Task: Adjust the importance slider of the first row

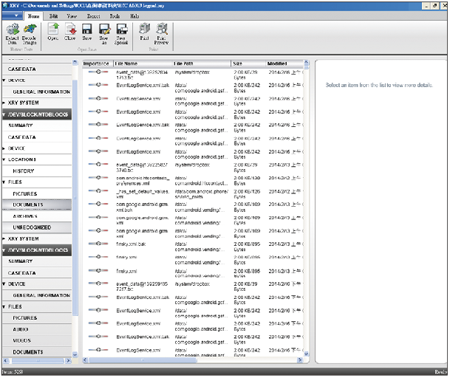Action: tap(98, 72)
